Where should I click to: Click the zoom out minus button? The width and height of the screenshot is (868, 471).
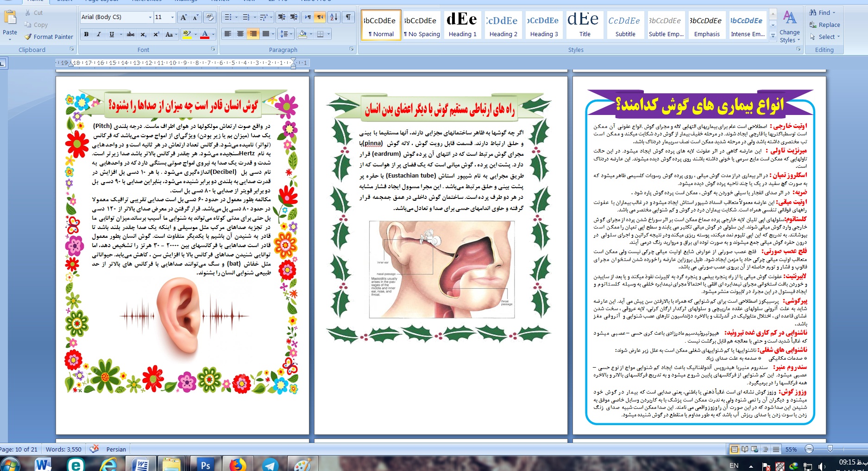pyautogui.click(x=809, y=449)
